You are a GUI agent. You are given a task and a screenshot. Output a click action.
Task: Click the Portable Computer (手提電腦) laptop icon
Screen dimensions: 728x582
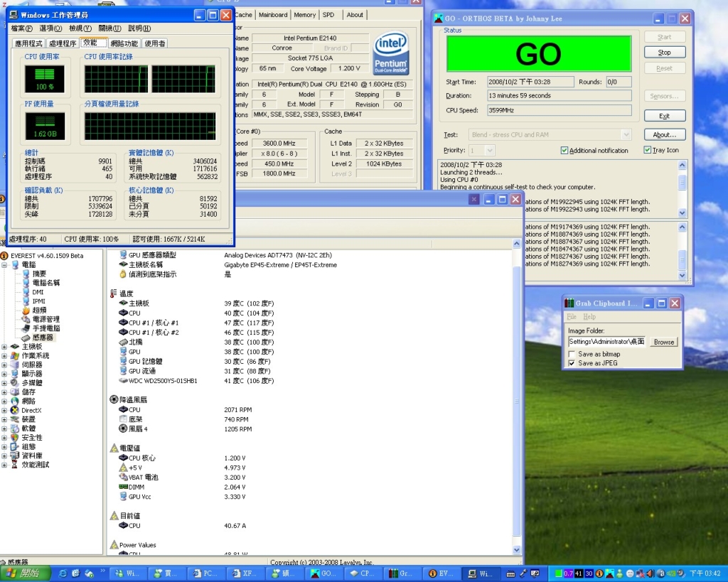(x=26, y=328)
